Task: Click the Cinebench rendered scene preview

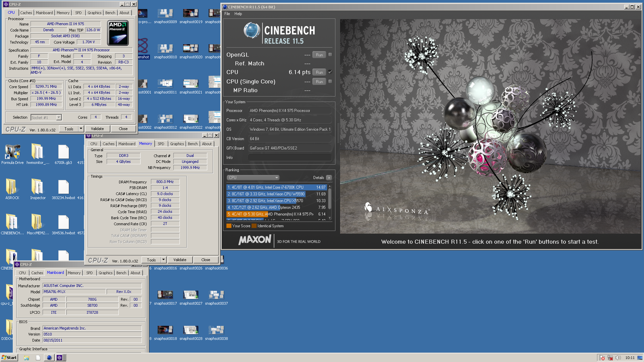Action: pos(490,126)
